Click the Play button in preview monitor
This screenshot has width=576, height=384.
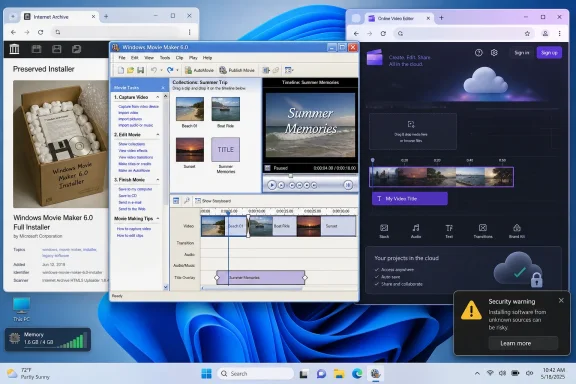pos(271,185)
